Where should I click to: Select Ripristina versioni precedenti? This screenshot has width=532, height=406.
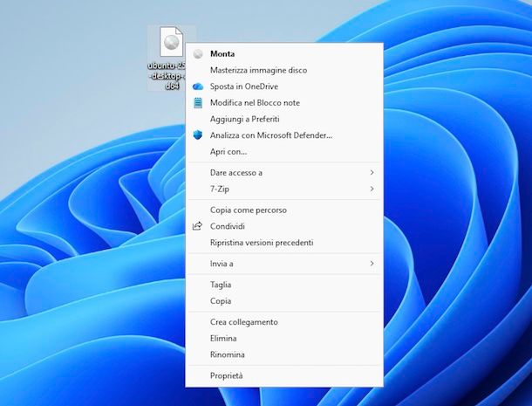tap(262, 243)
